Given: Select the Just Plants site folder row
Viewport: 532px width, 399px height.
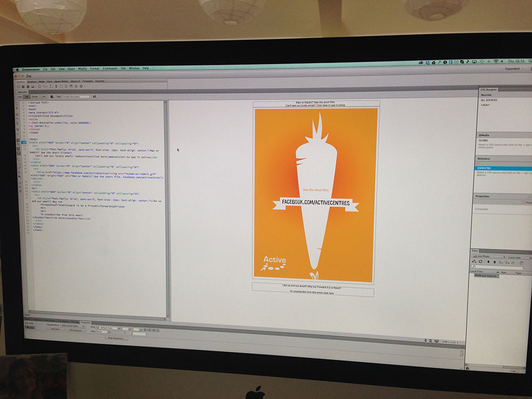Looking at the screenshot, I should coord(486,276).
